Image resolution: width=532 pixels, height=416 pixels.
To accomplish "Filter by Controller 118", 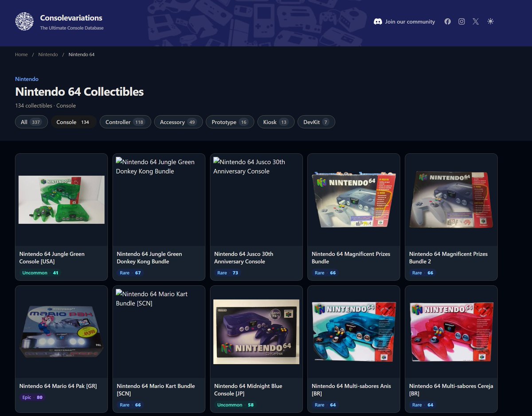I will 125,122.
